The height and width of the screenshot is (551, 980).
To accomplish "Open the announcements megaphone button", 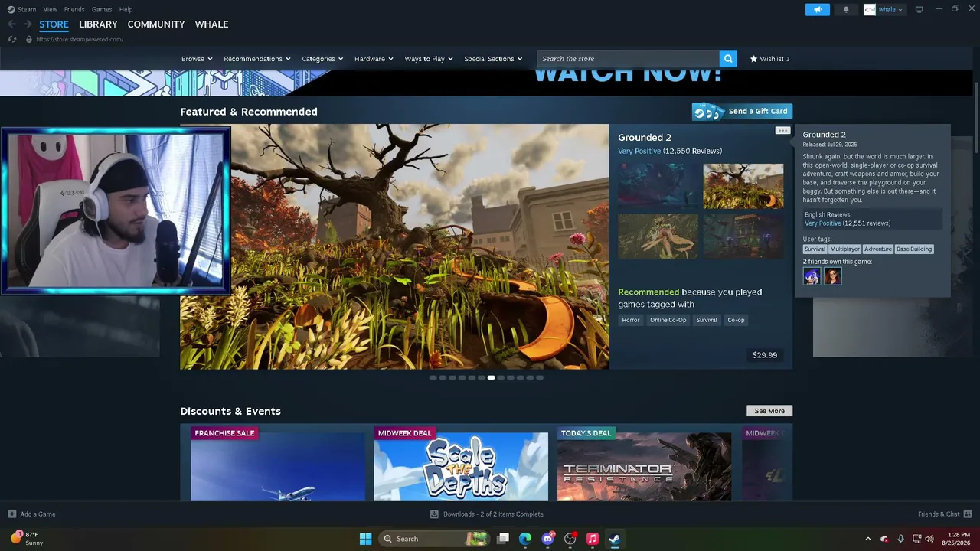I will tap(818, 9).
